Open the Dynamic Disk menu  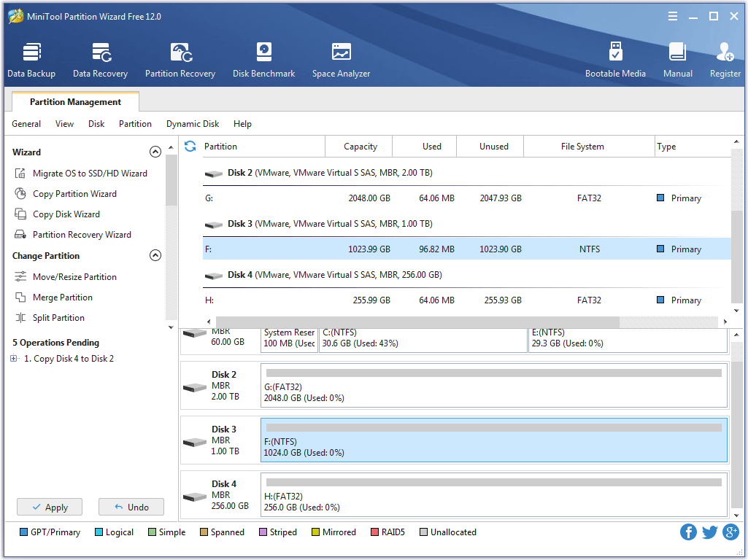(x=193, y=124)
